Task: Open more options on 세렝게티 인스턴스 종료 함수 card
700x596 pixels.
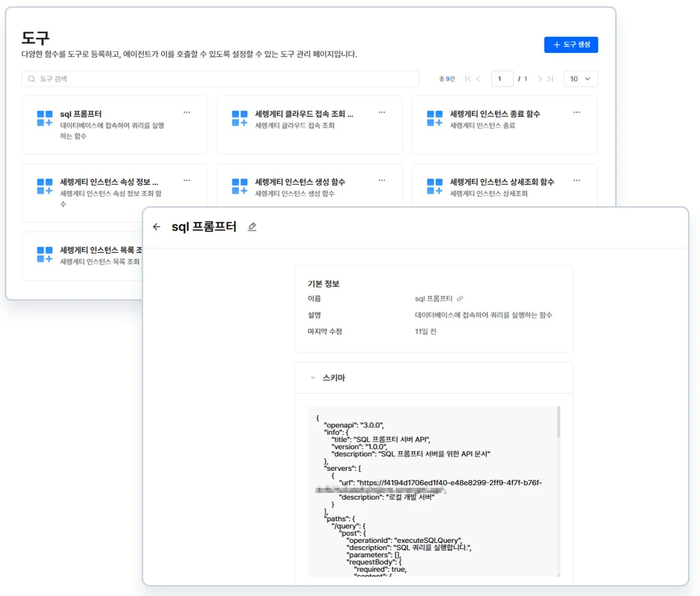Action: (x=577, y=112)
